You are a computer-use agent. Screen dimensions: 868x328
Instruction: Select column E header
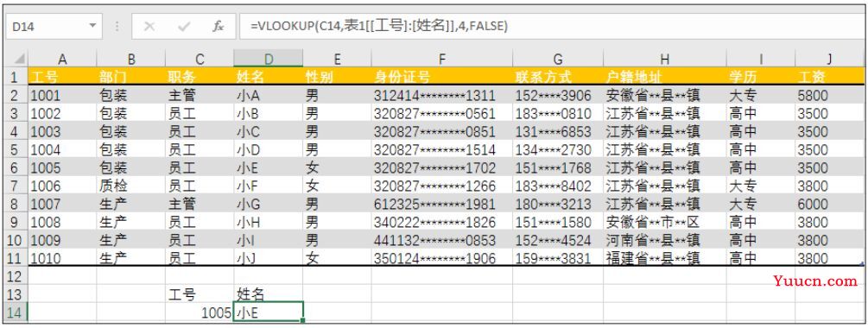(337, 59)
